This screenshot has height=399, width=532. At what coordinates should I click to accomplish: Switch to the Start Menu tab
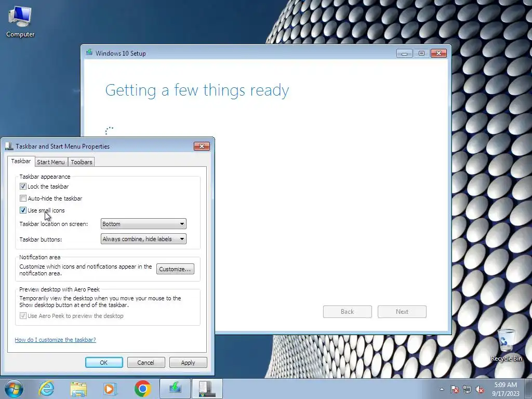51,162
